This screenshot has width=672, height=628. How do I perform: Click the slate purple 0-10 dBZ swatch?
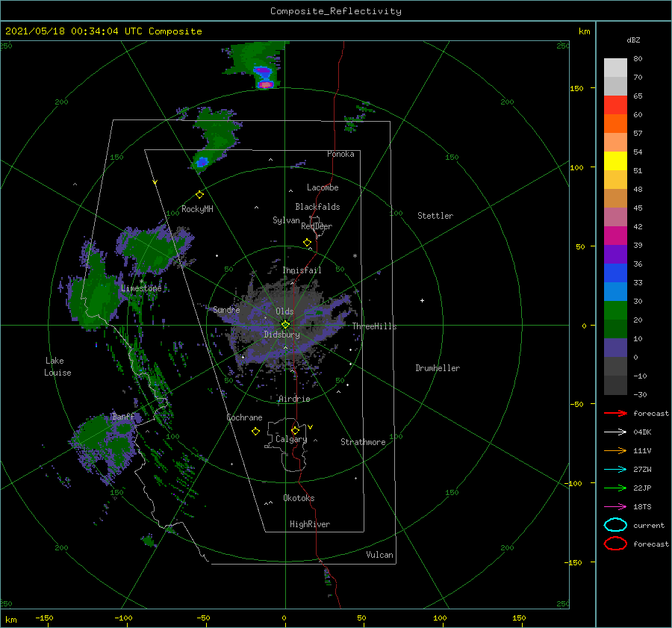coord(615,348)
